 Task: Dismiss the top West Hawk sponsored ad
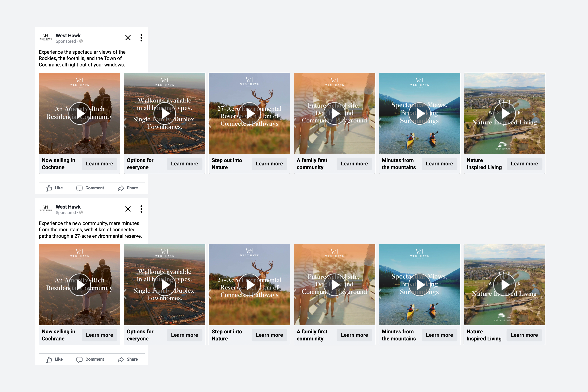tap(128, 38)
